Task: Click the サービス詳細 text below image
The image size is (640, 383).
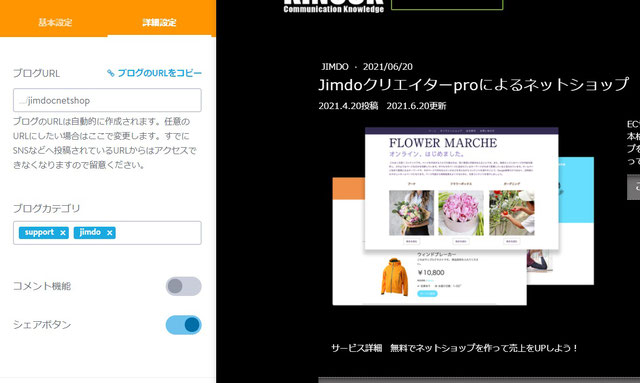Action: click(356, 348)
